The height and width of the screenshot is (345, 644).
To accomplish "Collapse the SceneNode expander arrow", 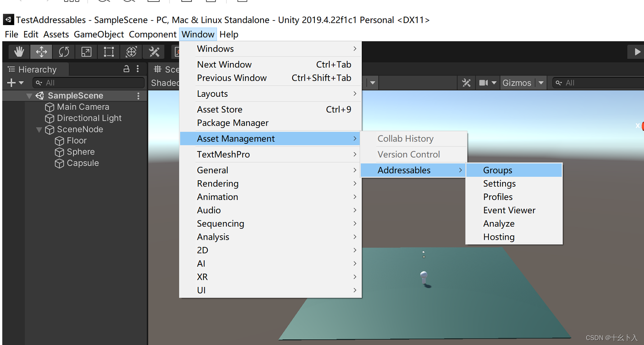I will pyautogui.click(x=39, y=129).
